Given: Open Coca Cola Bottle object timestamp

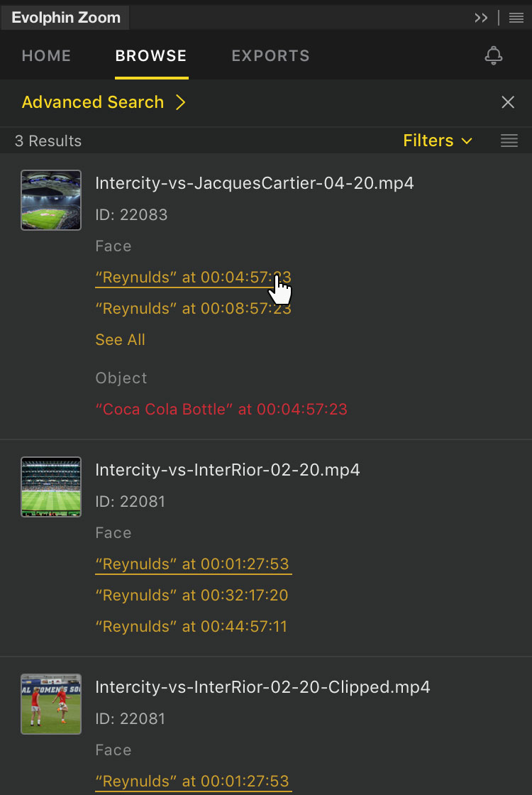Looking at the screenshot, I should click(x=221, y=409).
